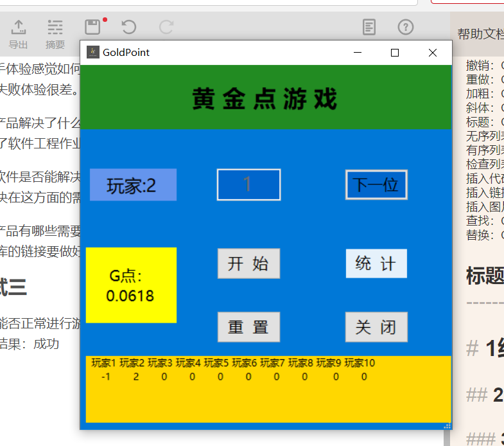504x446 pixels.
Task: Click the 玩家2 column header in the score table
Action: point(132,363)
